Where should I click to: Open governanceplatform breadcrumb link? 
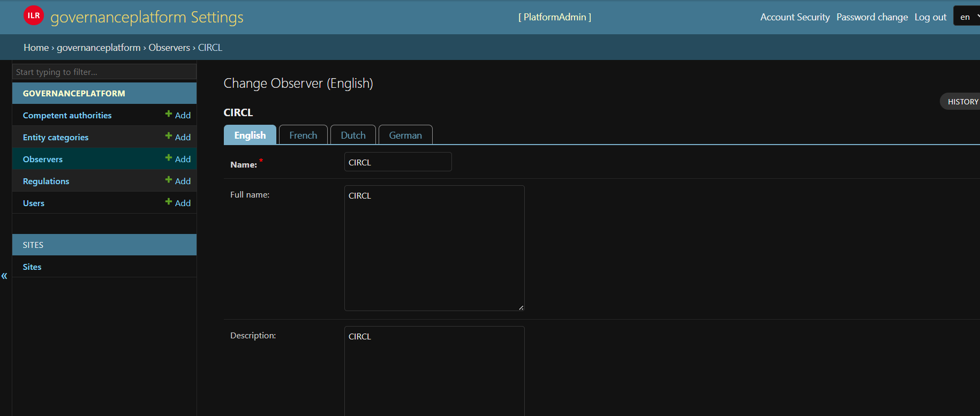coord(99,48)
